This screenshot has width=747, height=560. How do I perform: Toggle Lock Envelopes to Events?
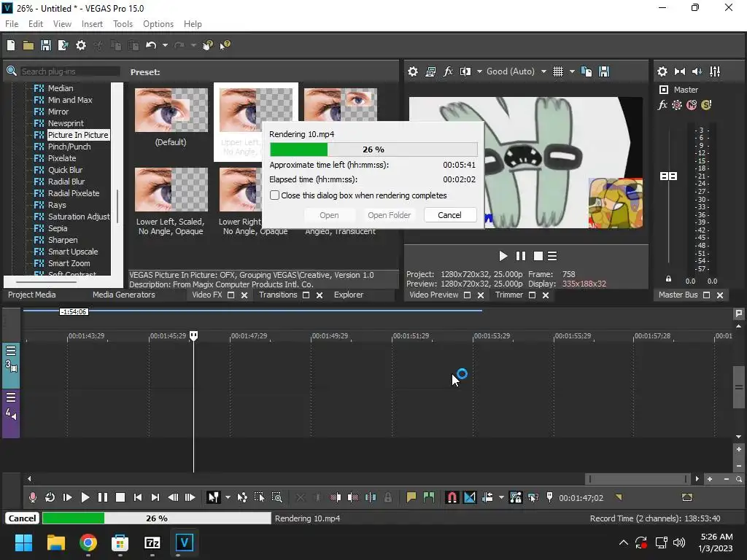point(516,497)
